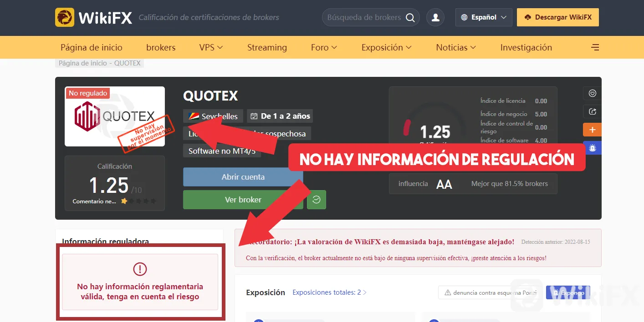
Task: Click the Índice de negocio 5.00 row
Action: tap(514, 114)
